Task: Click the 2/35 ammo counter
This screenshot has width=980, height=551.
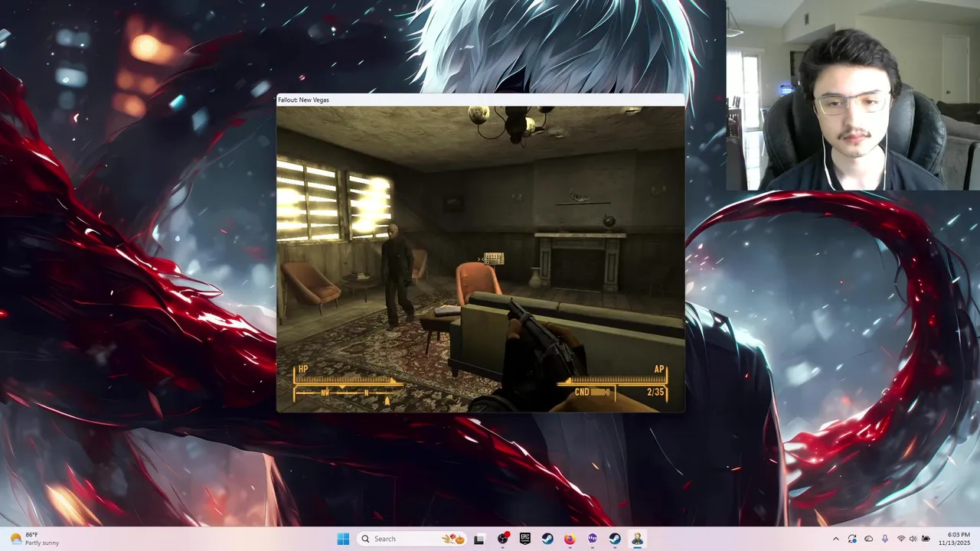Action: [655, 393]
